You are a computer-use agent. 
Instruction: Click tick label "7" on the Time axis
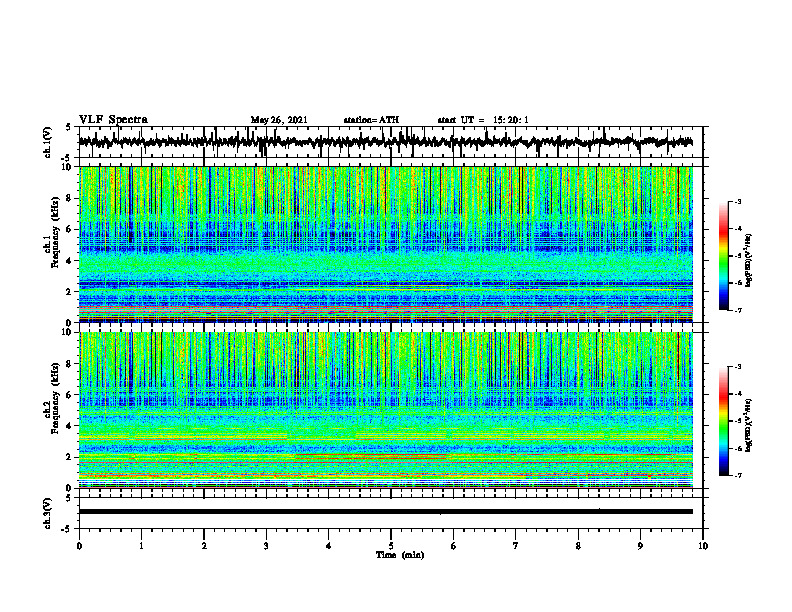(x=516, y=546)
